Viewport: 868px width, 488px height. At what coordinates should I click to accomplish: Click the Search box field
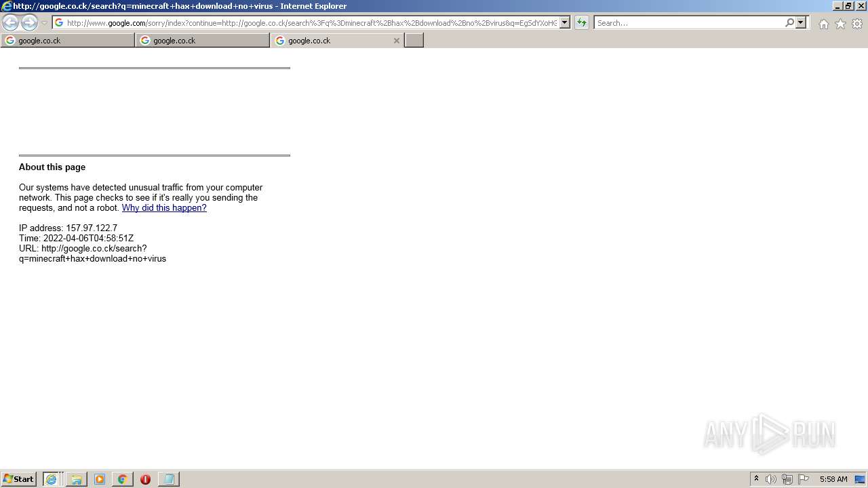click(689, 23)
